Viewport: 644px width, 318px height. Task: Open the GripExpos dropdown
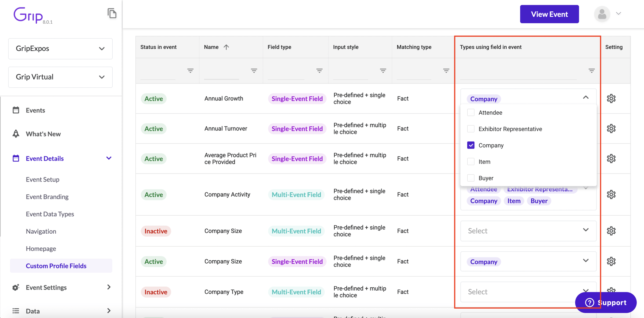coord(60,49)
